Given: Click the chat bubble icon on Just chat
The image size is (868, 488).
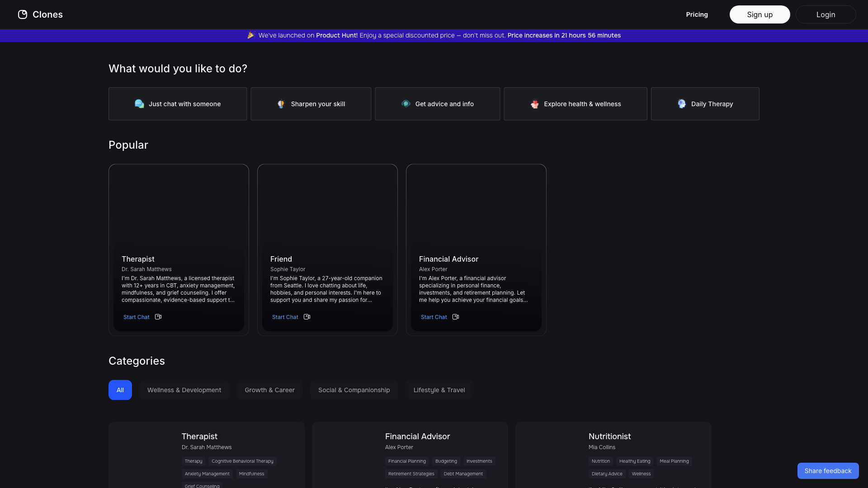Looking at the screenshot, I should [x=139, y=104].
